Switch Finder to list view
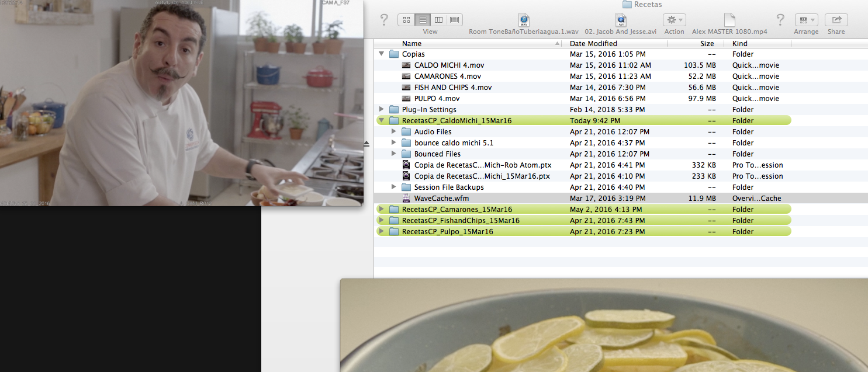Viewport: 868px width, 372px height. [x=423, y=20]
